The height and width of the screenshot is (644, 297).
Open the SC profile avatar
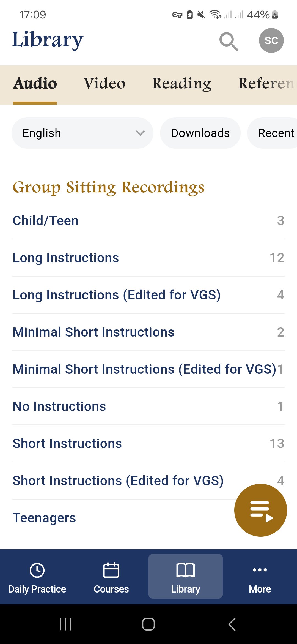pyautogui.click(x=271, y=40)
